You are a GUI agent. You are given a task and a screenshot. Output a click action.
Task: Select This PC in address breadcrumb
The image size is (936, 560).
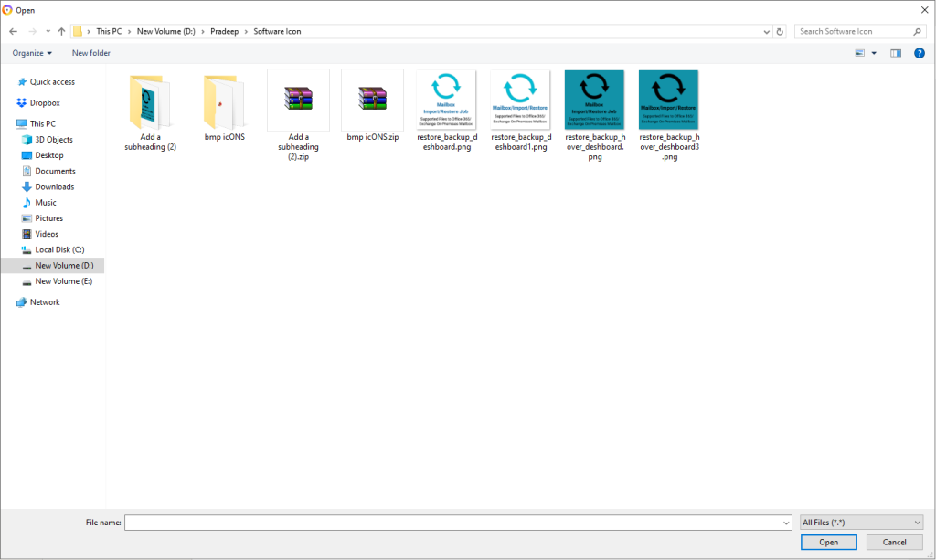[x=109, y=32]
